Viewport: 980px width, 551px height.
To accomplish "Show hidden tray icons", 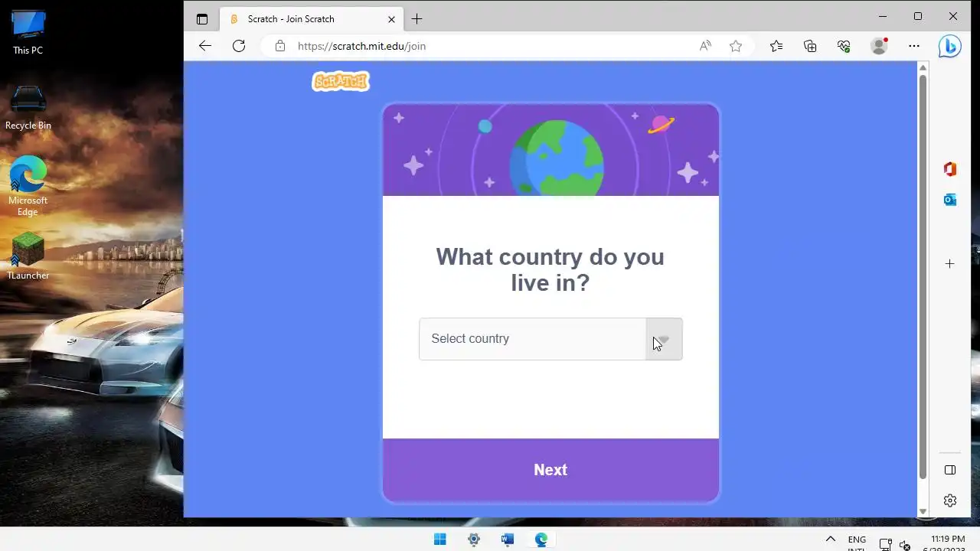I will click(830, 540).
